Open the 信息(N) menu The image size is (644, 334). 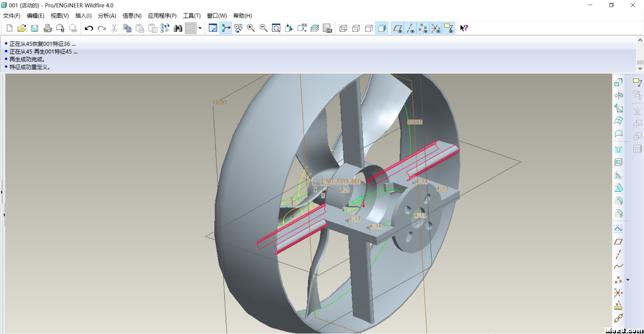(132, 16)
